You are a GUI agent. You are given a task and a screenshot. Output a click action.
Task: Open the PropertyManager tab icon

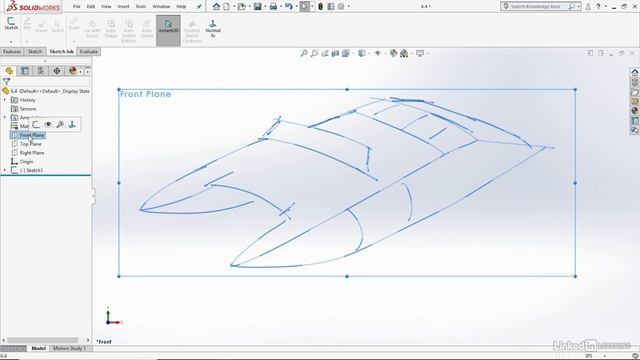click(25, 71)
